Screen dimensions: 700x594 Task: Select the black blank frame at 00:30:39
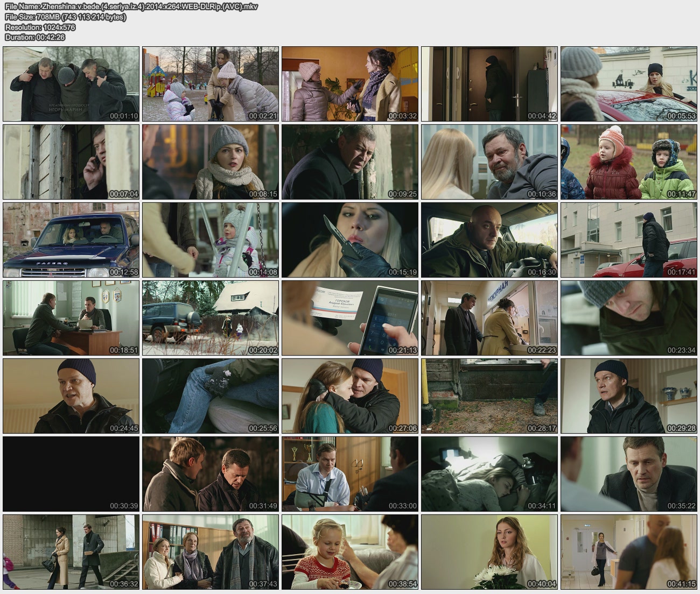point(71,474)
